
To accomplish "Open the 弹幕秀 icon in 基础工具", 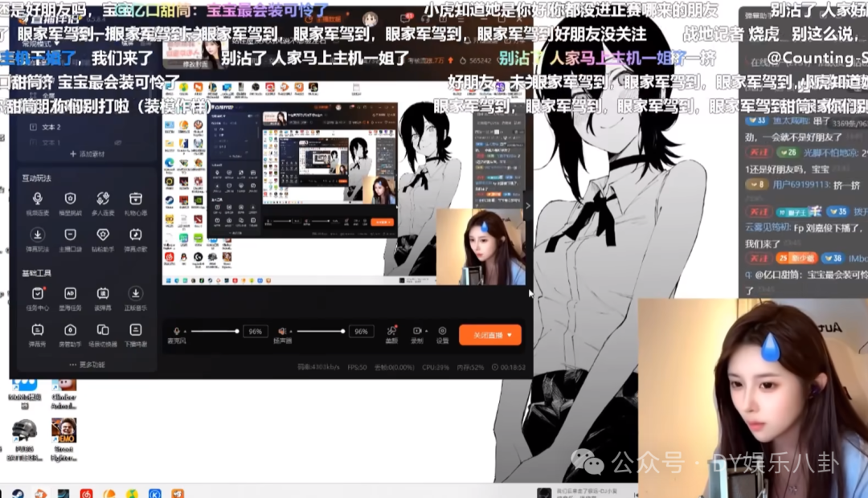I will pos(37,330).
